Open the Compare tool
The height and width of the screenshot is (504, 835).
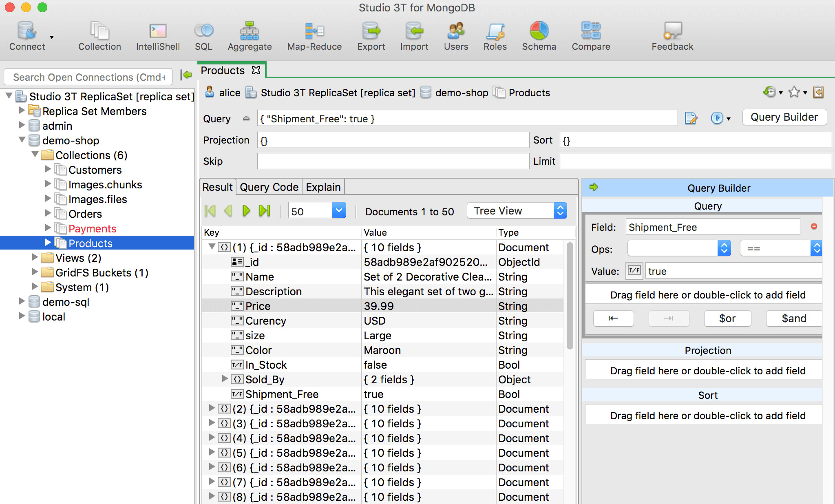[x=591, y=36]
